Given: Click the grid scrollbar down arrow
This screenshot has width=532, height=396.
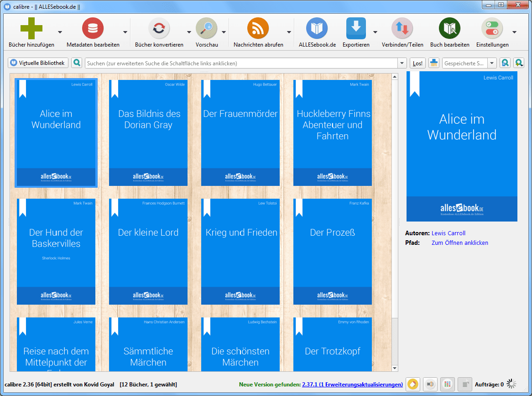Looking at the screenshot, I should (x=395, y=368).
